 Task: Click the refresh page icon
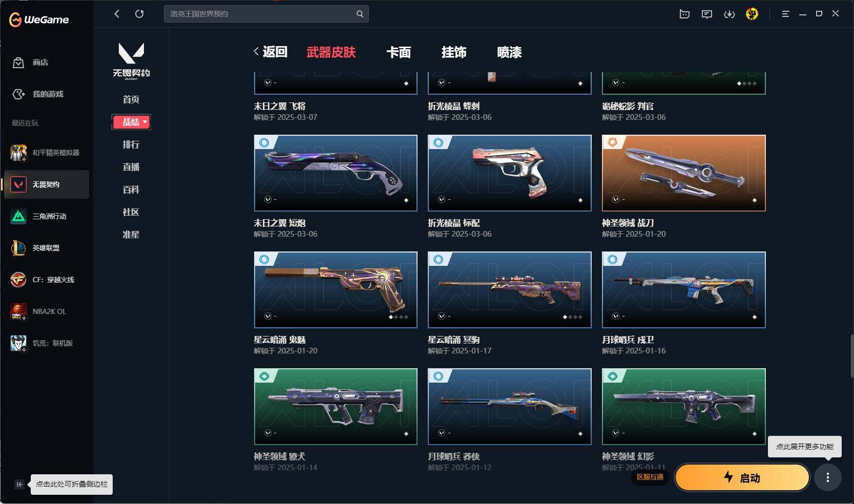point(139,14)
